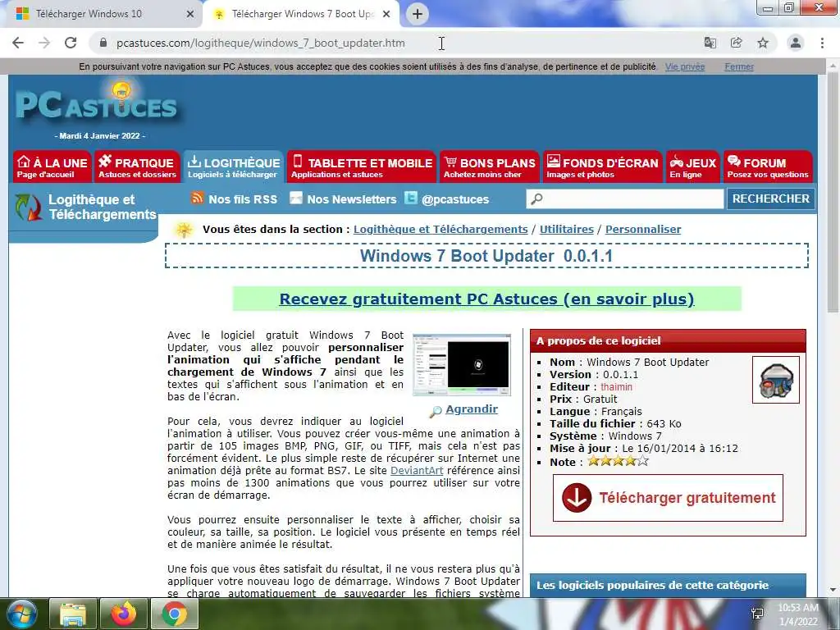Screen dimensions: 840x630
Task: Click Recevez gratuitement PC Astuces link
Action: [x=486, y=299]
